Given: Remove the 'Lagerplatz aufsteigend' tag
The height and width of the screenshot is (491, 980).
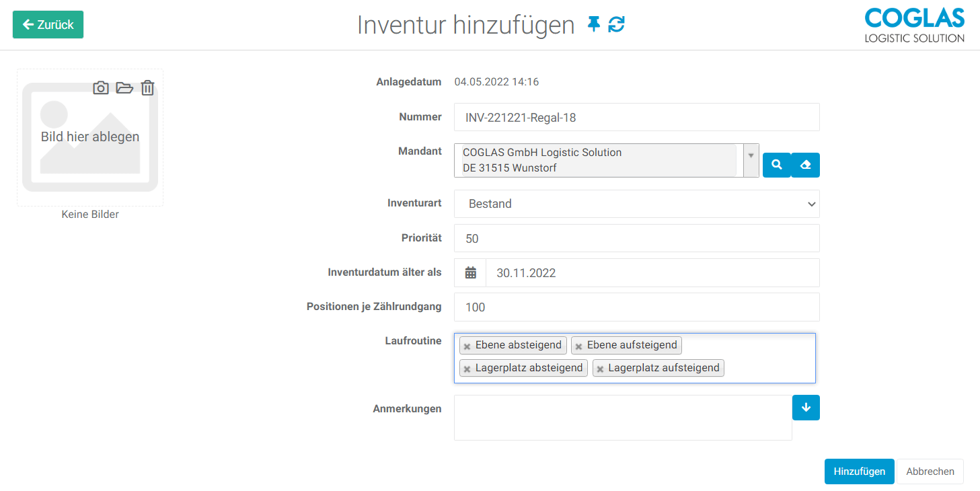Looking at the screenshot, I should tap(600, 369).
